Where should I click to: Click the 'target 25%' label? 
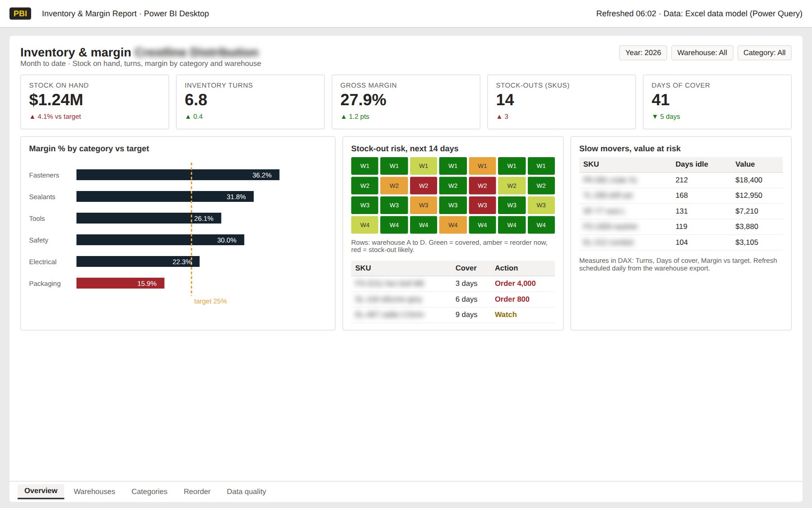(x=210, y=301)
